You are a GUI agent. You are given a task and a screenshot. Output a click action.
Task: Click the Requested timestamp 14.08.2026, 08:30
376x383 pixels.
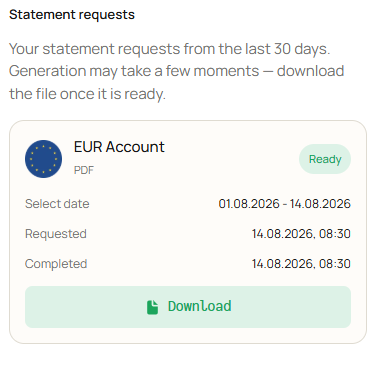[301, 234]
